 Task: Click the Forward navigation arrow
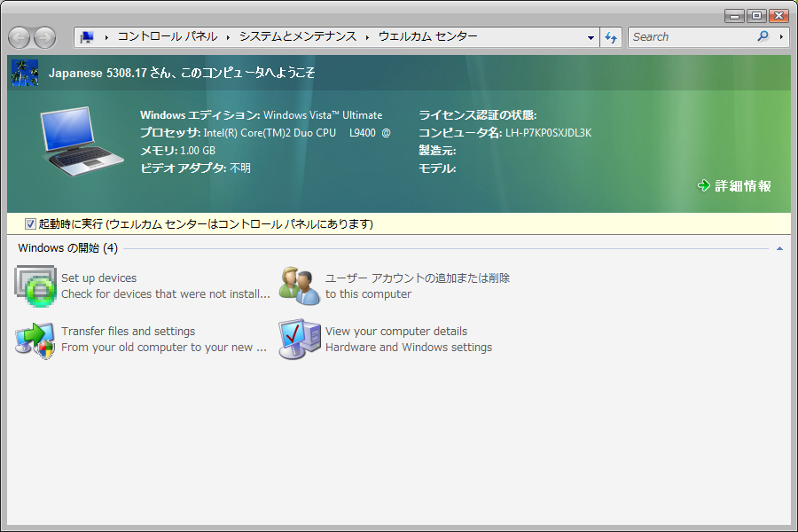pyautogui.click(x=45, y=37)
